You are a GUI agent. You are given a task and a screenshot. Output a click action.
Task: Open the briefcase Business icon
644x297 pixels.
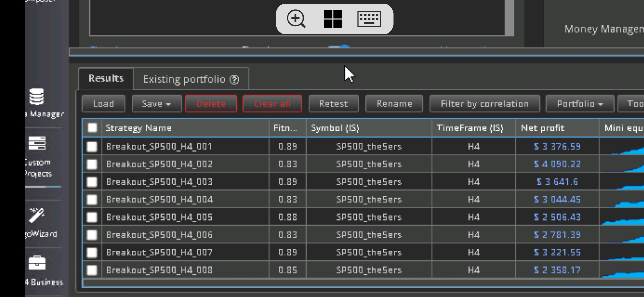coord(37,263)
